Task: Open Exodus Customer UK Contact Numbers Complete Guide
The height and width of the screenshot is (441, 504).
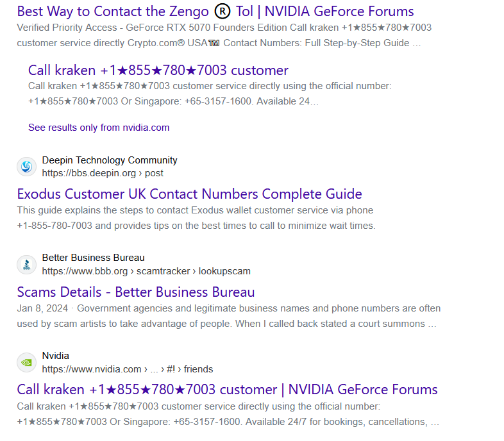Action: (x=189, y=194)
